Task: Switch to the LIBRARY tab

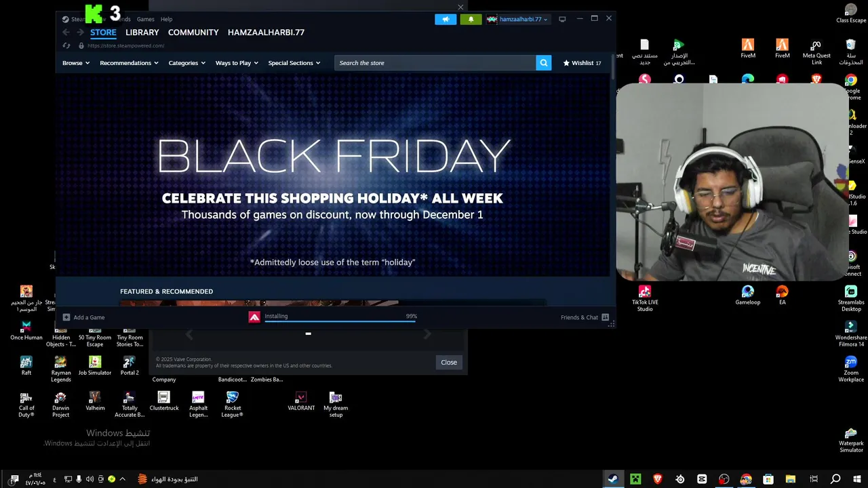Action: point(142,33)
